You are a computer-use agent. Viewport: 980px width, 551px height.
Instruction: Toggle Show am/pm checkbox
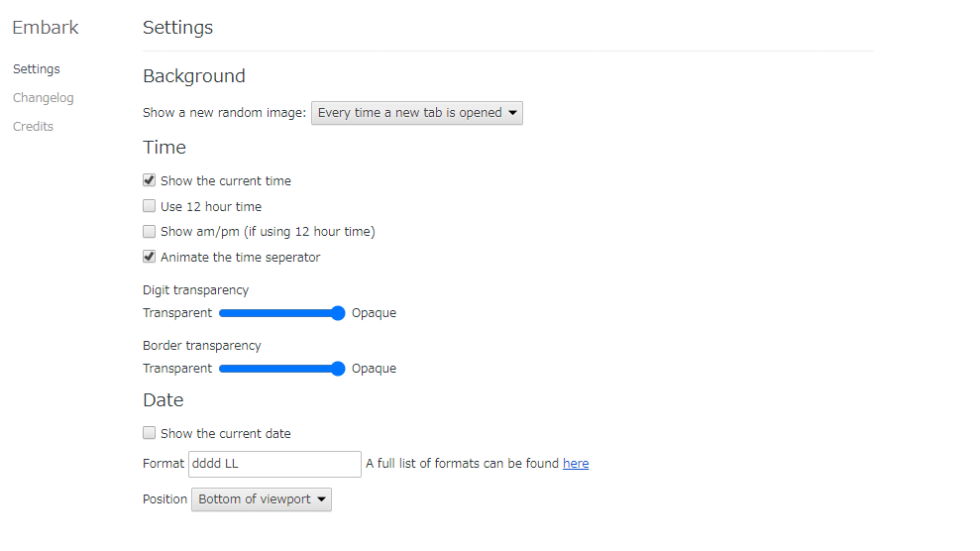149,232
